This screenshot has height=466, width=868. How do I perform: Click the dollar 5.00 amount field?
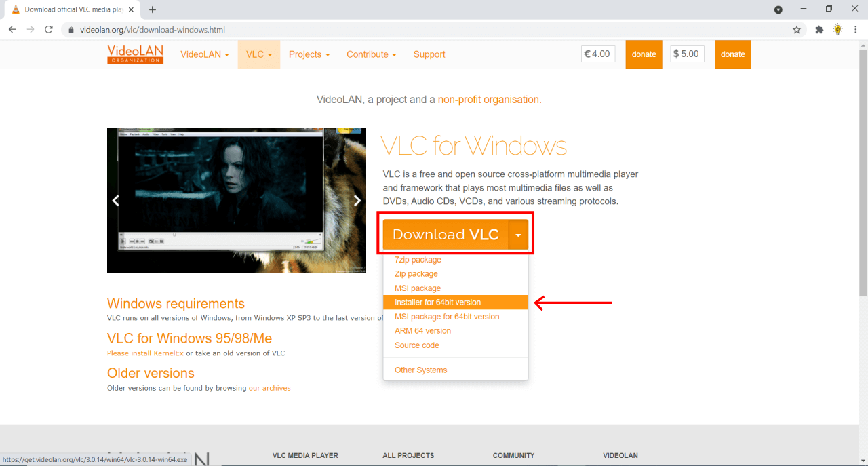(x=687, y=54)
